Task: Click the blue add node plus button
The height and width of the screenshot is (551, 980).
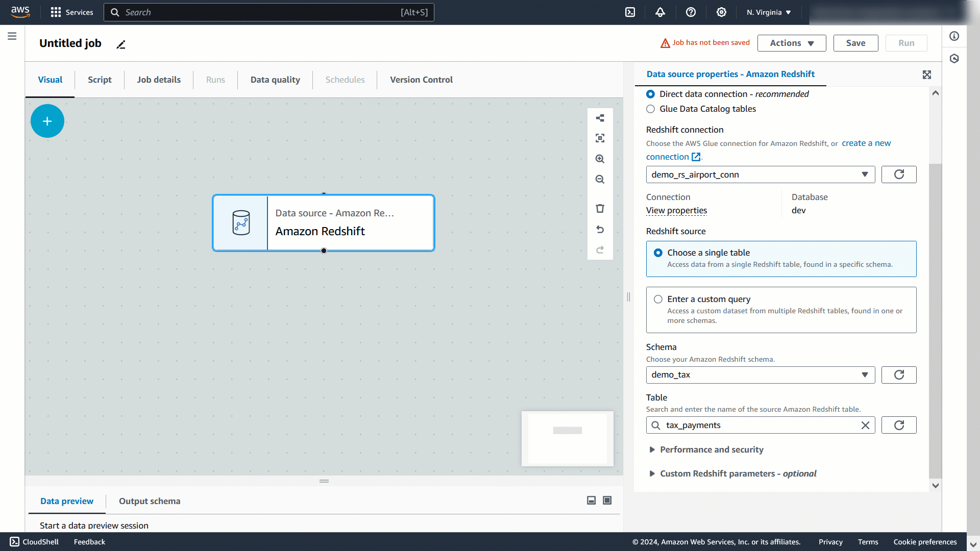Action: click(47, 121)
